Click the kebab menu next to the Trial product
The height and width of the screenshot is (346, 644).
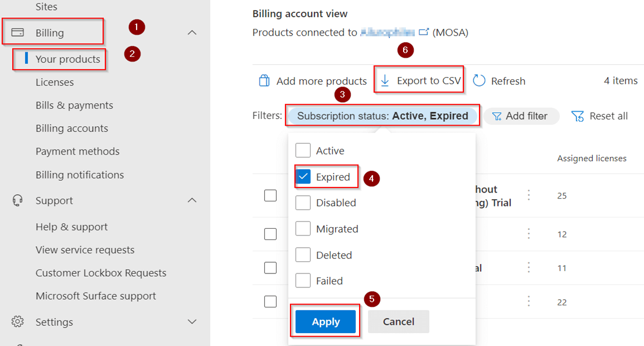(529, 195)
